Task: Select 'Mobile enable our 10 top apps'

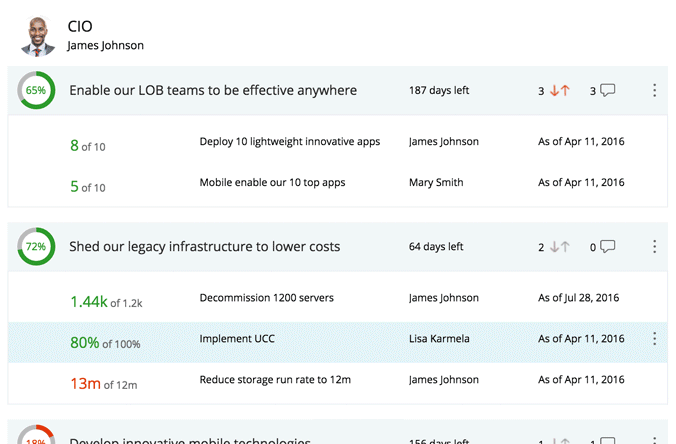Action: 274,183
